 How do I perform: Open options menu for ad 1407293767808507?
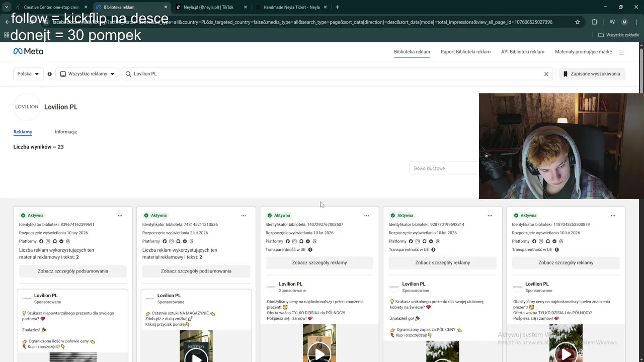pyautogui.click(x=367, y=216)
